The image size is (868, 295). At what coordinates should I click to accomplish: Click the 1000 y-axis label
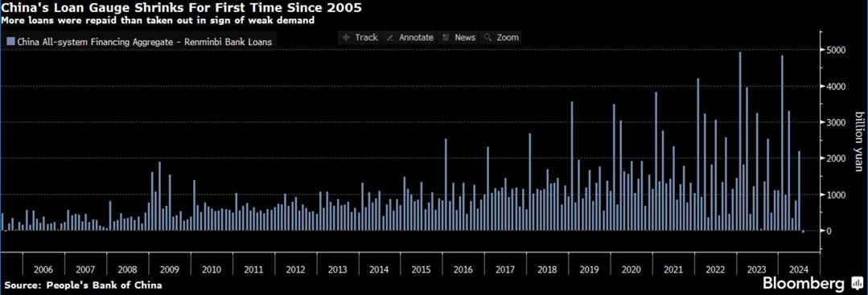tap(837, 195)
